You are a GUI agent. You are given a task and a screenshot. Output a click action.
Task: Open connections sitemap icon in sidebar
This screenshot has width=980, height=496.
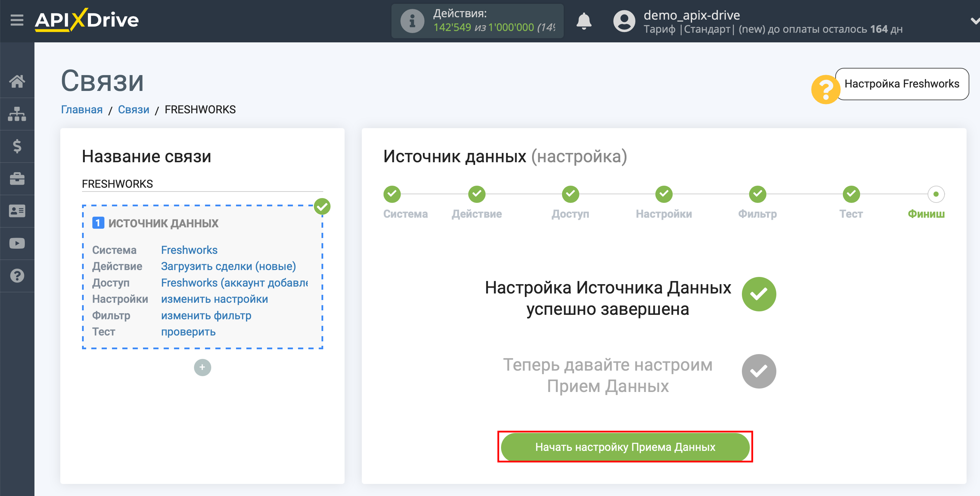point(17,114)
